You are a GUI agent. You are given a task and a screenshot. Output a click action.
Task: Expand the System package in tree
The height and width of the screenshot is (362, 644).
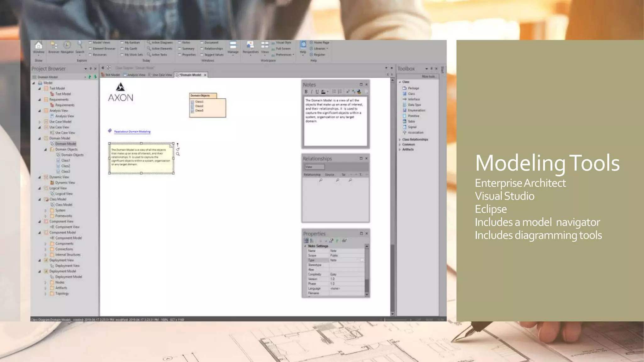(46, 211)
